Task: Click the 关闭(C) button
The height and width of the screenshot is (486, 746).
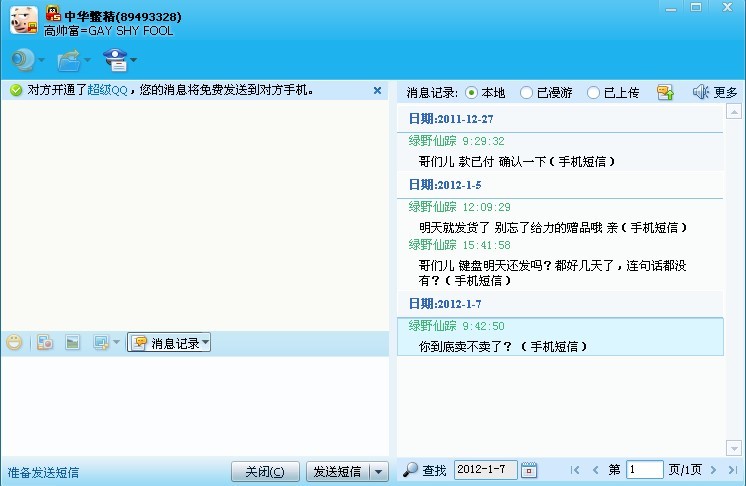Action: point(265,472)
